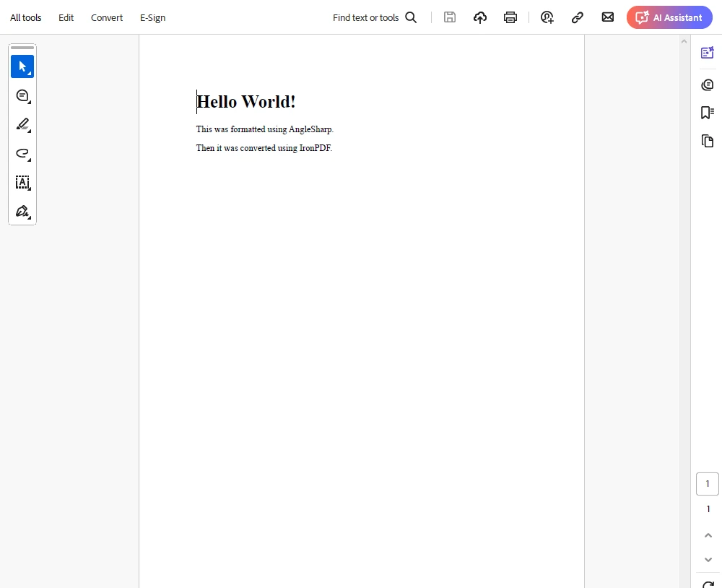Send the file by email

[x=608, y=17]
